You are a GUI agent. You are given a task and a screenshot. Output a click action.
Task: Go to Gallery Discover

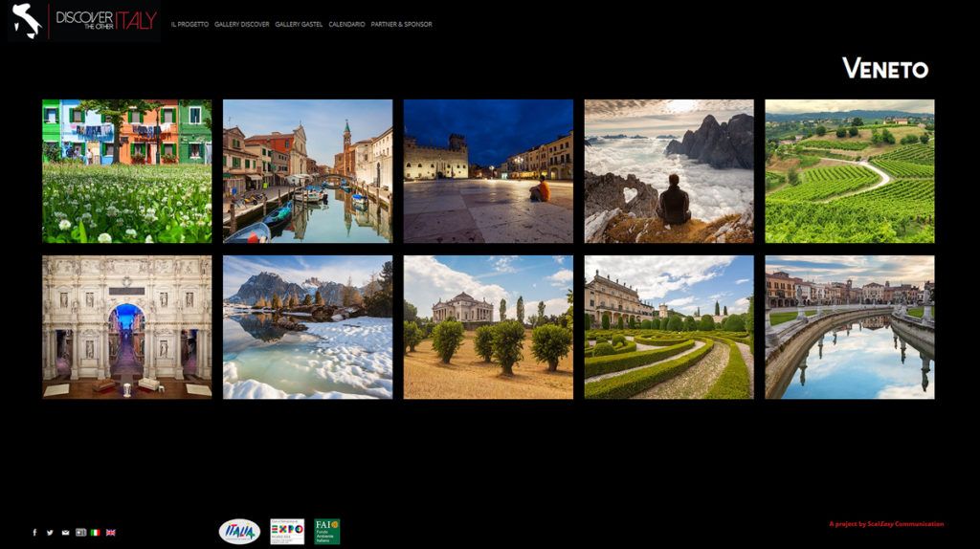241,24
